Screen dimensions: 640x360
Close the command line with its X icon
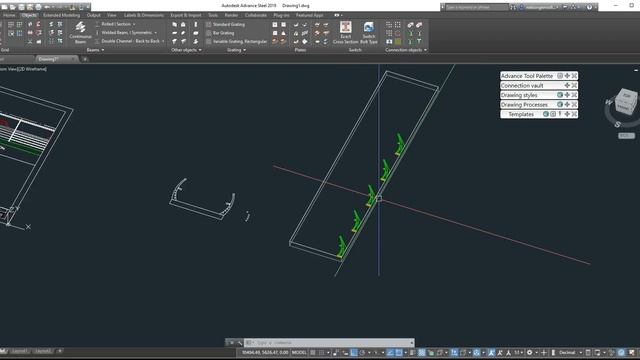(231, 343)
